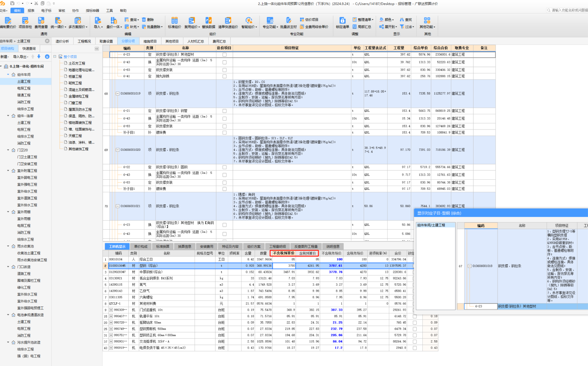This screenshot has height=366, width=588.
Task: Collapse the 门卫20 tree node
Action: coord(8,150)
